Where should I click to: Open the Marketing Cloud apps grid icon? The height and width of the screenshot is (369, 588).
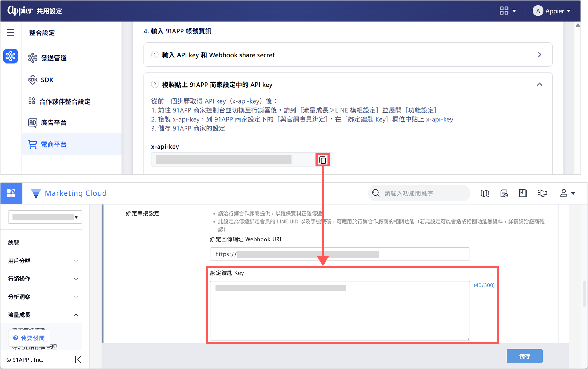[x=11, y=193]
